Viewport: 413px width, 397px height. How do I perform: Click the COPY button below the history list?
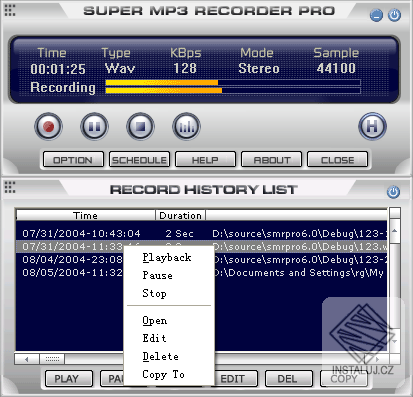point(344,378)
